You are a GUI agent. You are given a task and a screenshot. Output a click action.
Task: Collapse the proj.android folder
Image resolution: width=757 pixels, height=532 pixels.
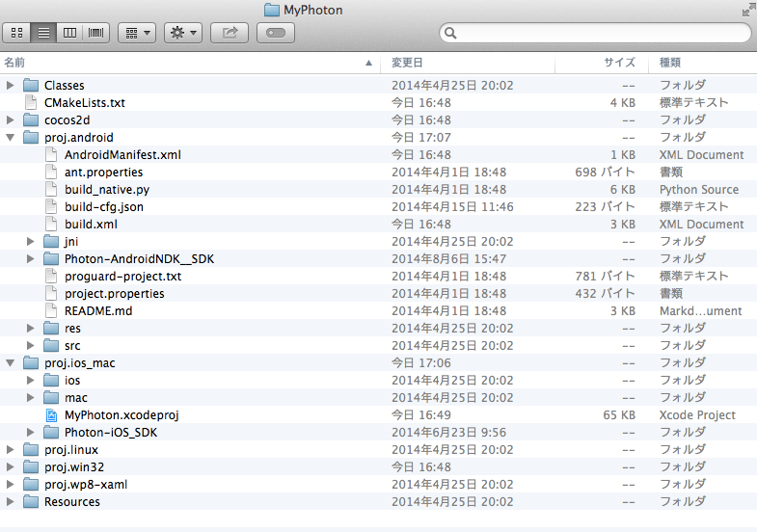click(x=11, y=138)
